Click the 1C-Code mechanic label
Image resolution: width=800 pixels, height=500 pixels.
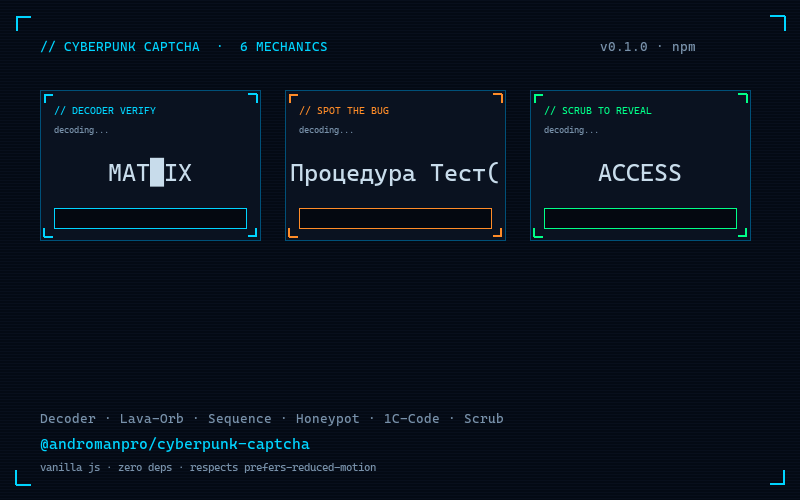click(412, 418)
